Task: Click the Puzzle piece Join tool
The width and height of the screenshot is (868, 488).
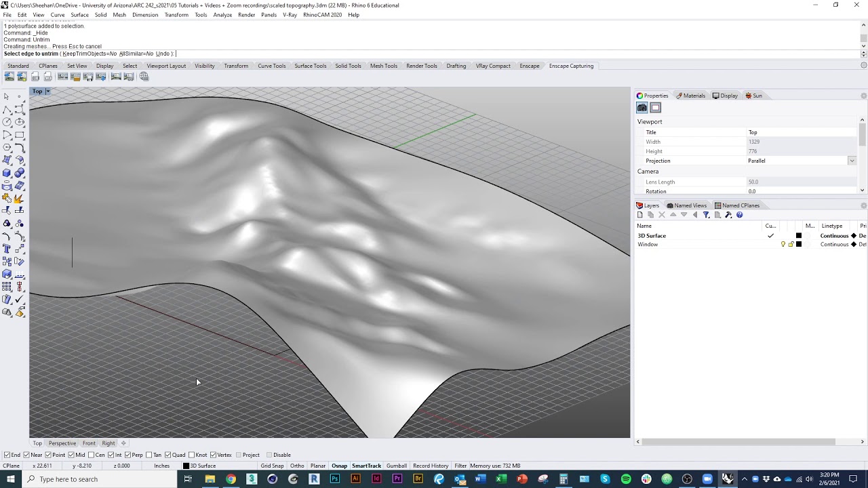Action: (7, 199)
